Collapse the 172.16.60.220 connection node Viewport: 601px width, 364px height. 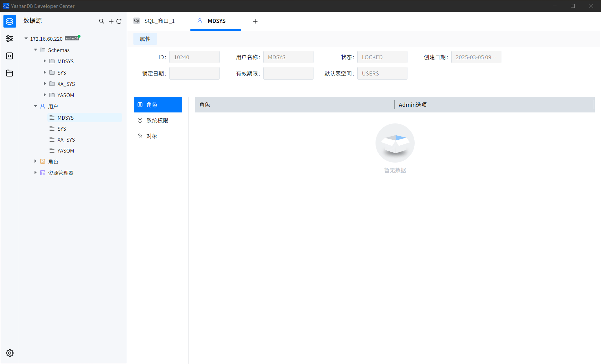tap(26, 39)
